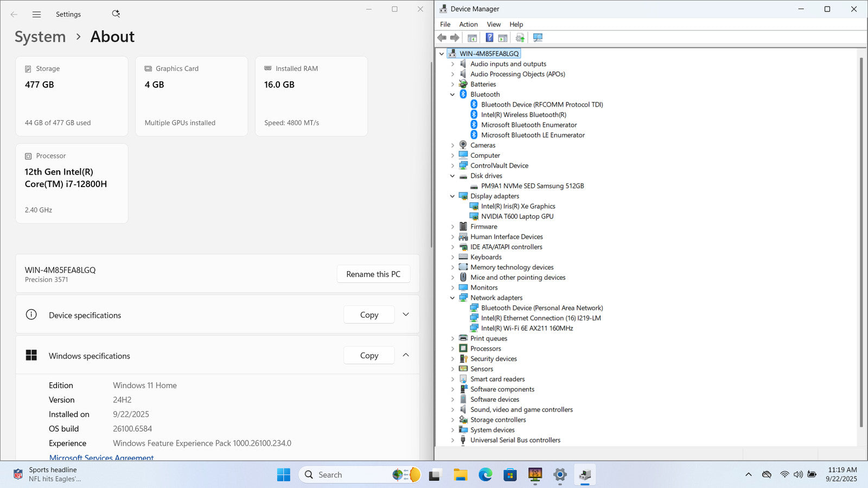This screenshot has width=868, height=488.
Task: Collapse the Bluetooth device category
Action: click(x=452, y=94)
